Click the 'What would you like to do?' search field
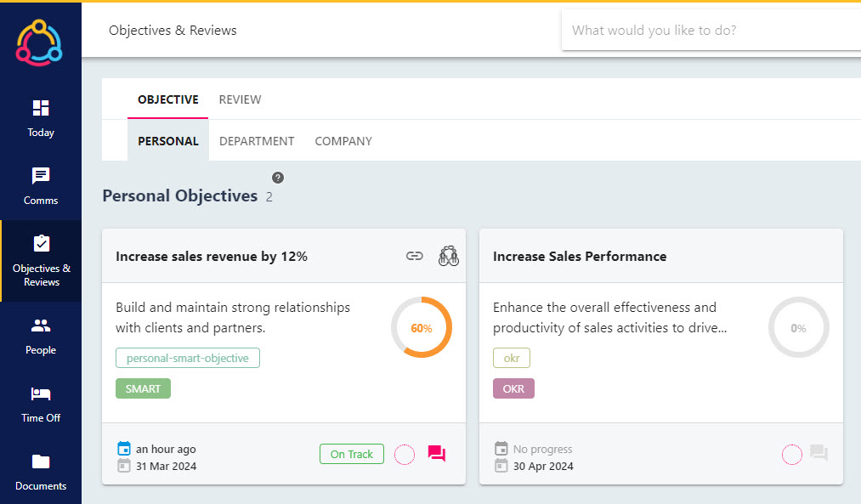 711,31
